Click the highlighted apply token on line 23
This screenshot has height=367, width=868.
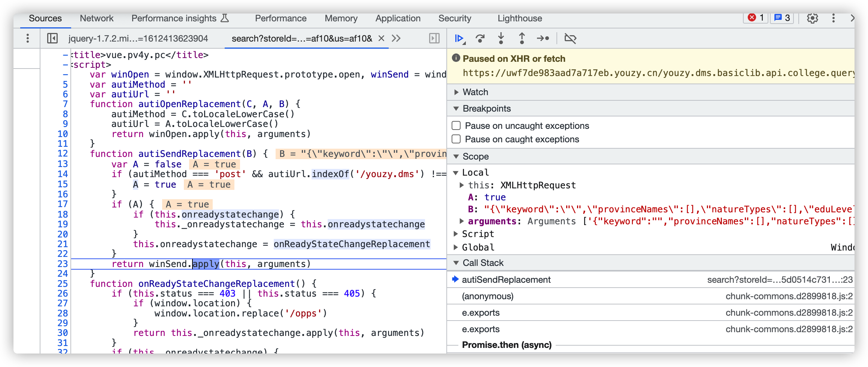[206, 264]
